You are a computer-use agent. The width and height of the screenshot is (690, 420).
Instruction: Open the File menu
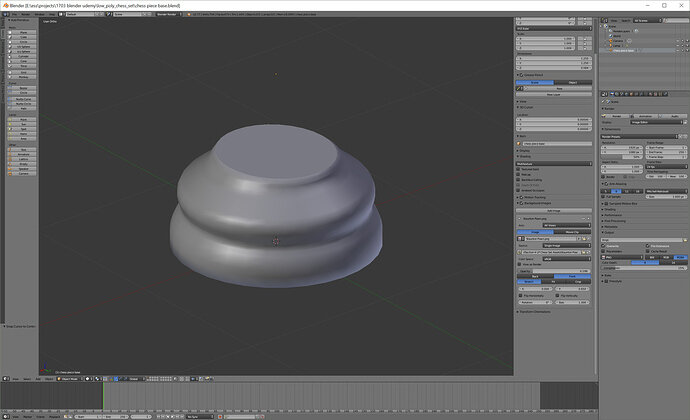click(16, 15)
